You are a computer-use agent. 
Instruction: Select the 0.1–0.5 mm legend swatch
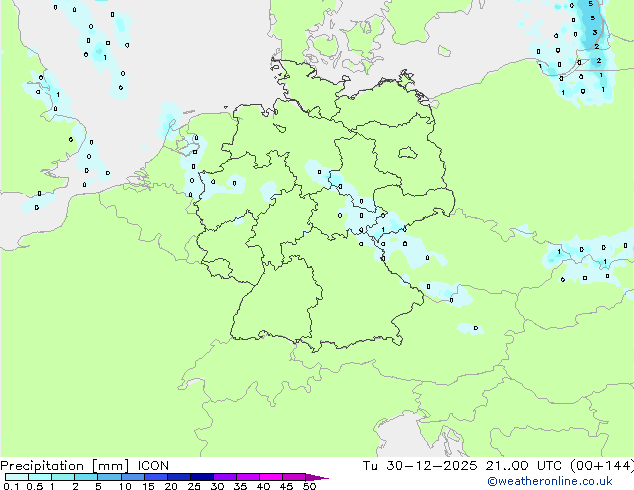click(17, 477)
